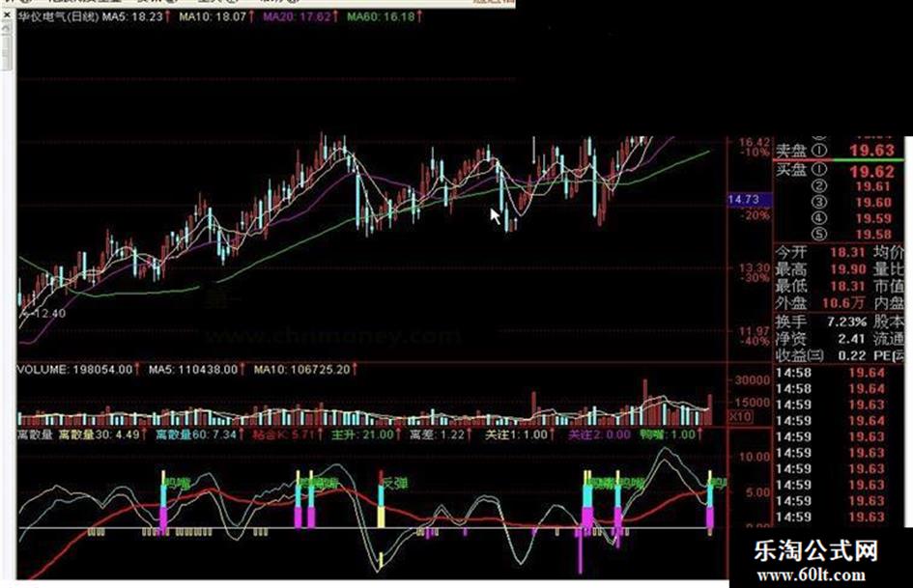Click the buy level ④ circle icon
The width and height of the screenshot is (913, 588).
point(820,218)
